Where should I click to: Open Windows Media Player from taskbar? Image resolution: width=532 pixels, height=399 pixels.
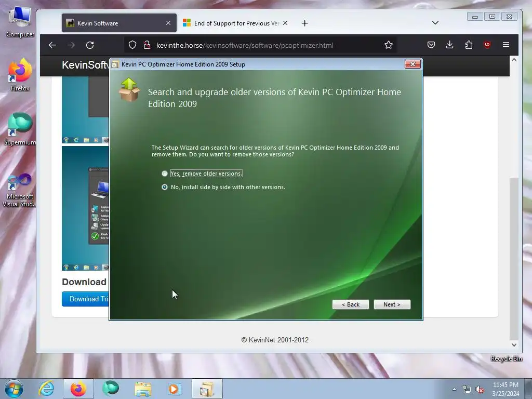pos(175,389)
